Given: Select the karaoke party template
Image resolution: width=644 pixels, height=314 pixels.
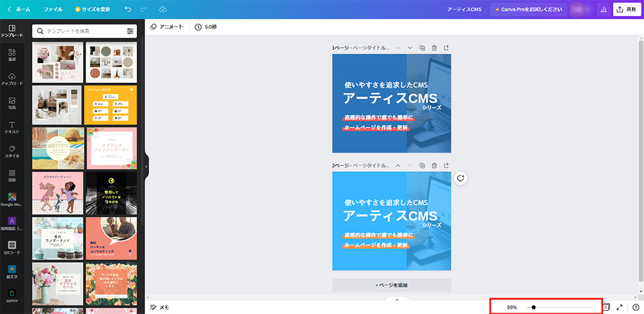Looking at the screenshot, I should pyautogui.click(x=58, y=193).
